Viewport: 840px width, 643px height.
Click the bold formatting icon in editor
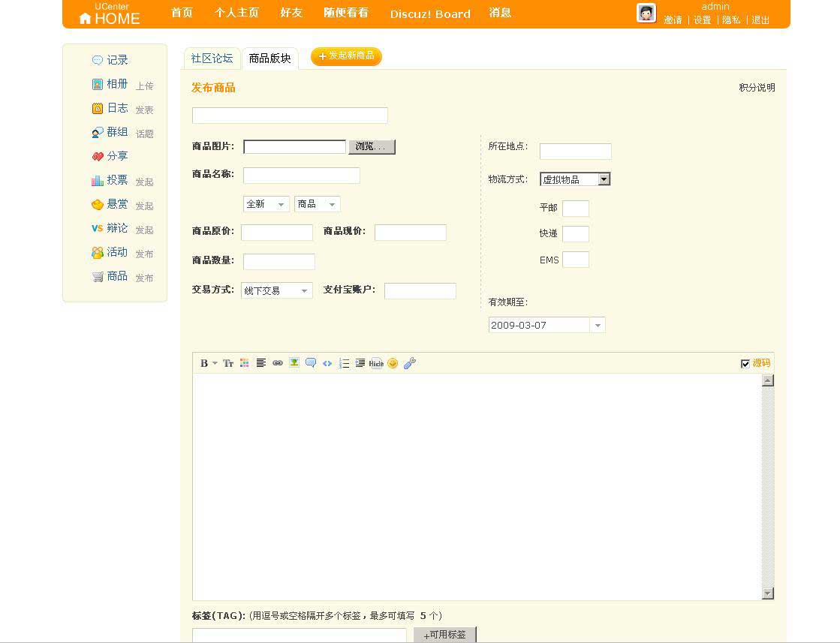pos(204,363)
